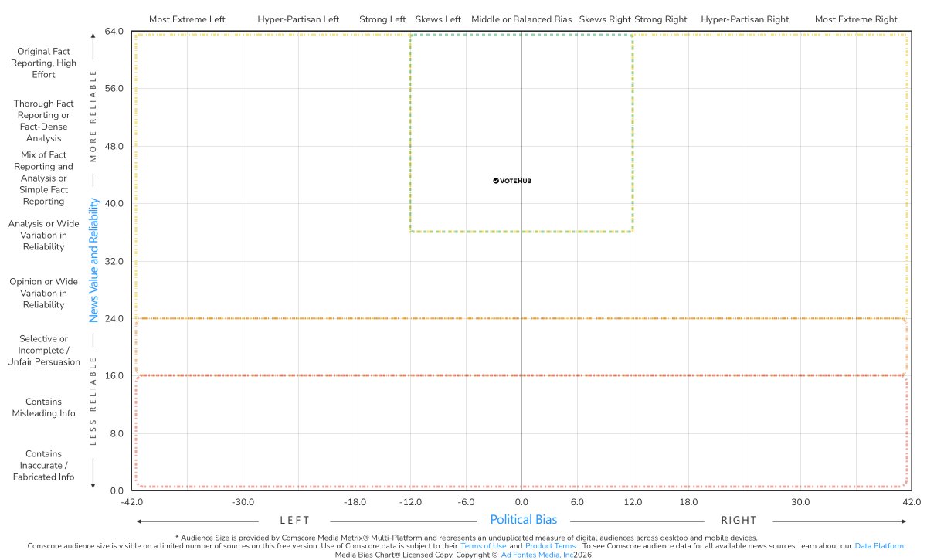Click the Thorough Fact Reporting row label
Viewport: 927px width, 560px height.
[43, 120]
